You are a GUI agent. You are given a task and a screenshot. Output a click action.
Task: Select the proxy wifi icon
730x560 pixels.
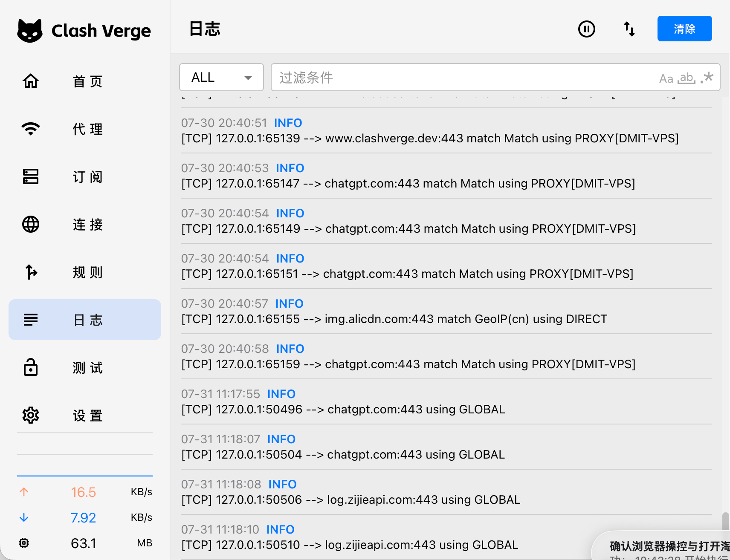pos(31,129)
